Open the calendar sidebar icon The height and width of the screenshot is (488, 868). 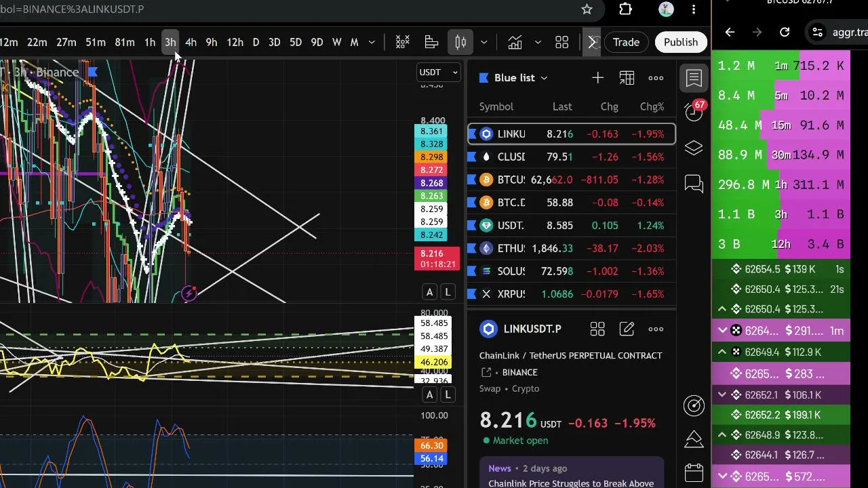point(694,472)
